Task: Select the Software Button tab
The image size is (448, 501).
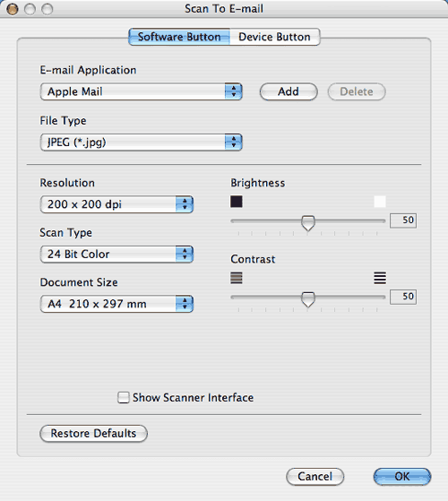Action: pyautogui.click(x=179, y=37)
